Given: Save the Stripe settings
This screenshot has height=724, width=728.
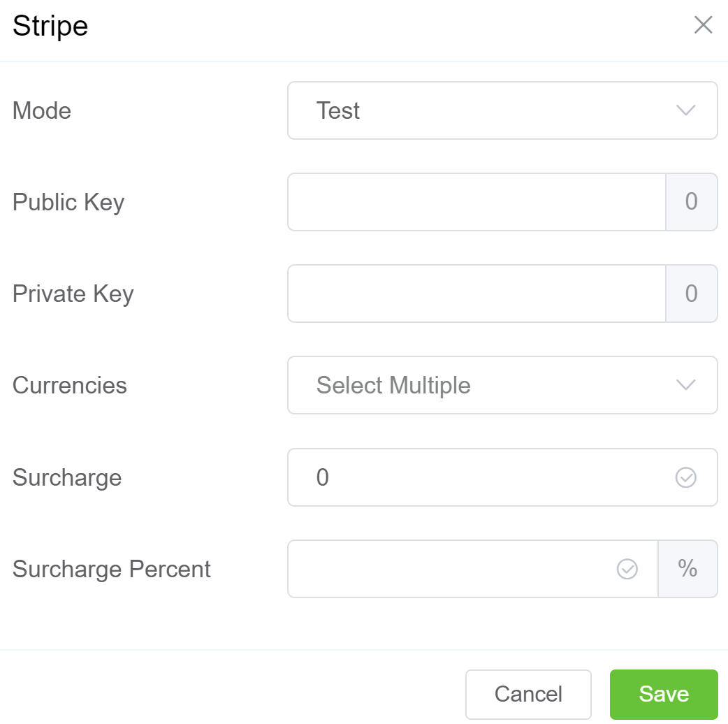Looking at the screenshot, I should 664,694.
